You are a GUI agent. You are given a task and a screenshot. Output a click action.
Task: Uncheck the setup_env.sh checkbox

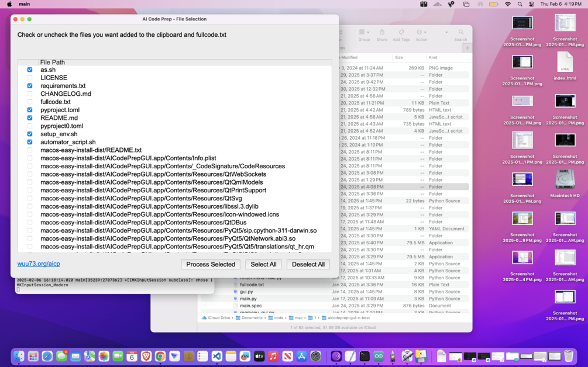tap(30, 134)
